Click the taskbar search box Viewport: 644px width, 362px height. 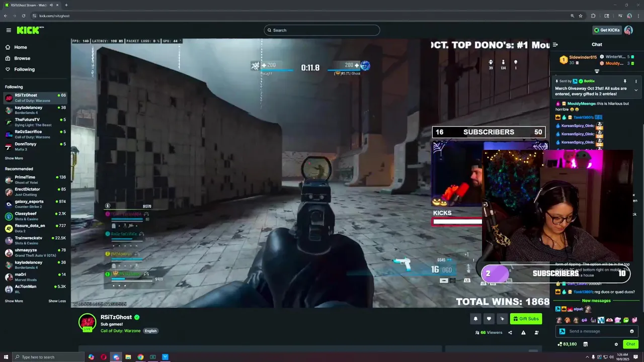click(x=48, y=357)
